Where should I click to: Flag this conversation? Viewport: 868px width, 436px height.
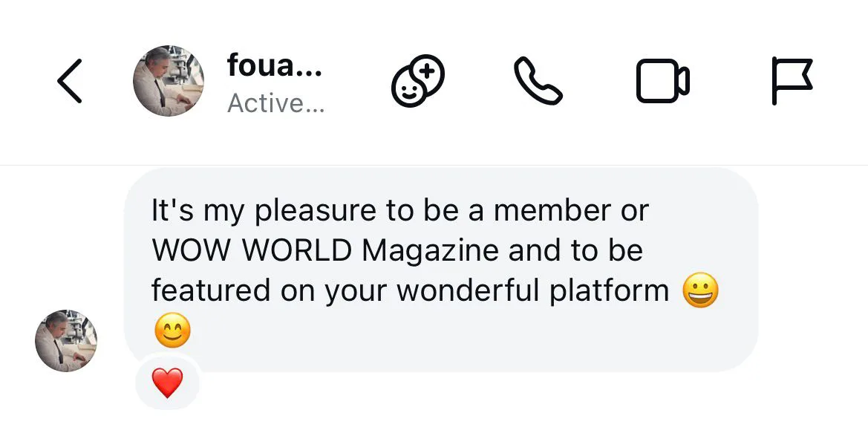pyautogui.click(x=792, y=81)
